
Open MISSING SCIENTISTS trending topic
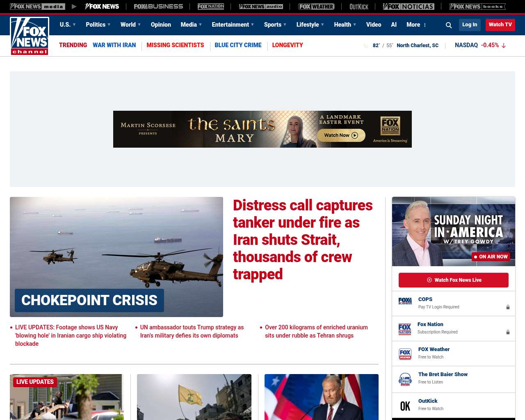point(175,45)
